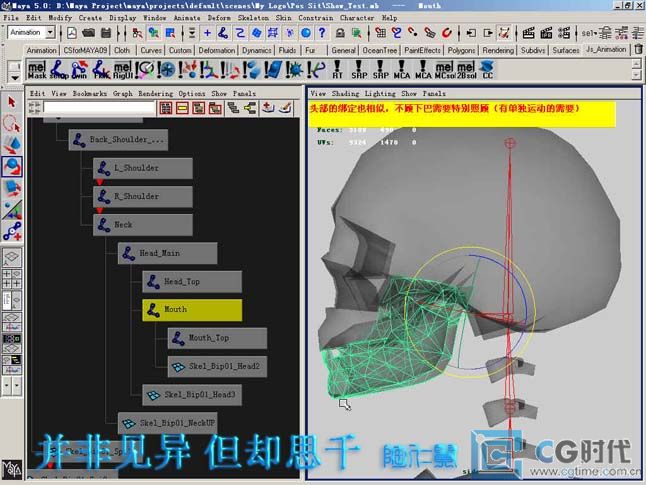Viewport: 646px width, 485px height.
Task: Click the CC shelf icon
Action: click(487, 70)
